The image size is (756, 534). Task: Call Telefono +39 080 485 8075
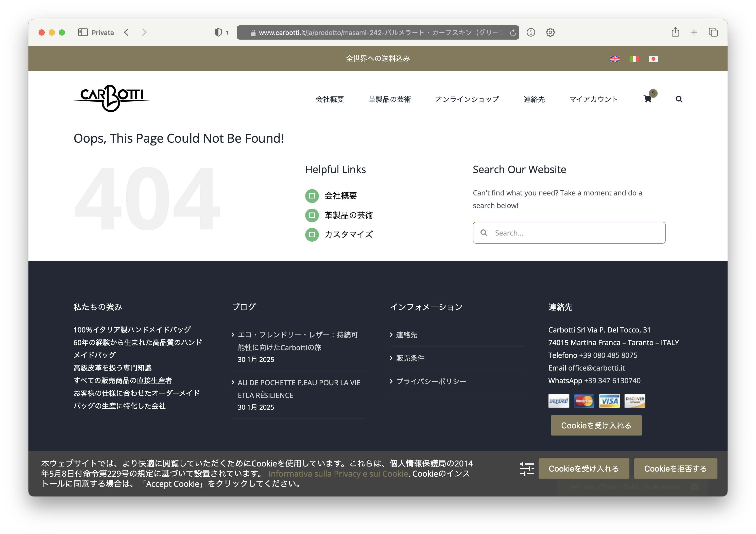pyautogui.click(x=608, y=355)
